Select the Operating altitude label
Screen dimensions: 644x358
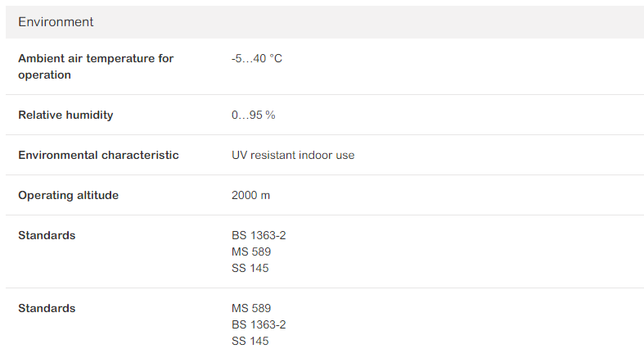68,195
